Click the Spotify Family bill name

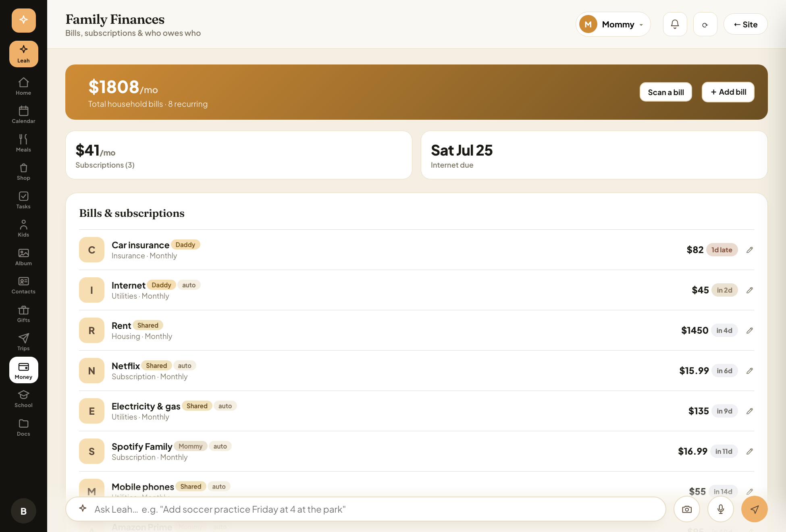tap(142, 447)
